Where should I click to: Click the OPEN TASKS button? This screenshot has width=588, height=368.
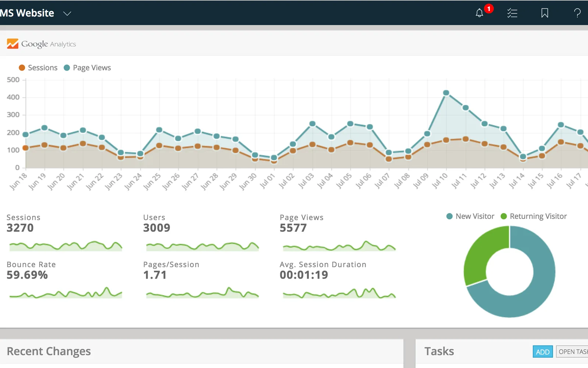[572, 352]
